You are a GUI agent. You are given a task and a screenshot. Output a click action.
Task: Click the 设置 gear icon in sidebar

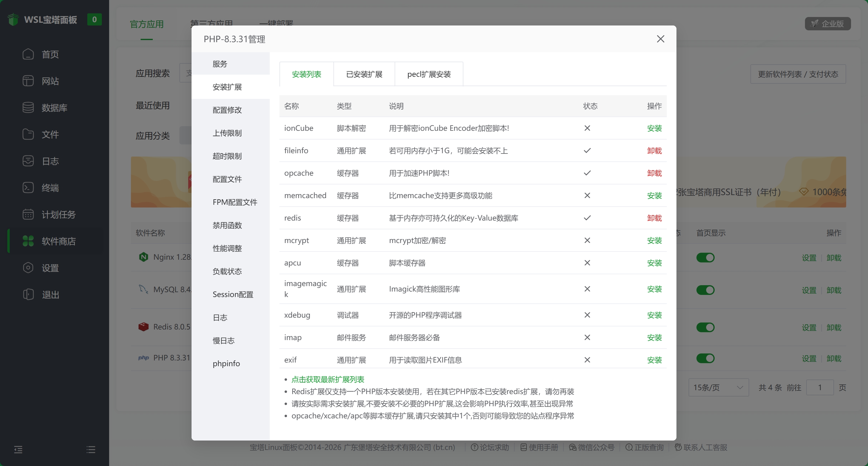click(x=28, y=268)
